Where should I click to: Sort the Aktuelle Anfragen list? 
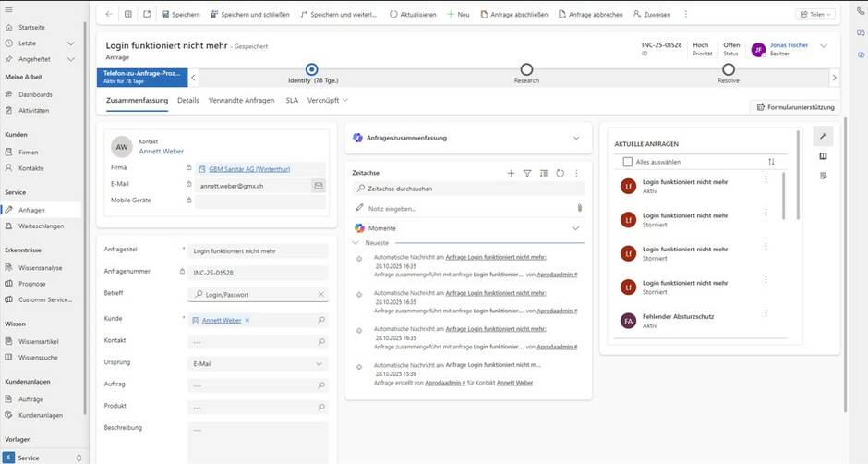pyautogui.click(x=771, y=162)
